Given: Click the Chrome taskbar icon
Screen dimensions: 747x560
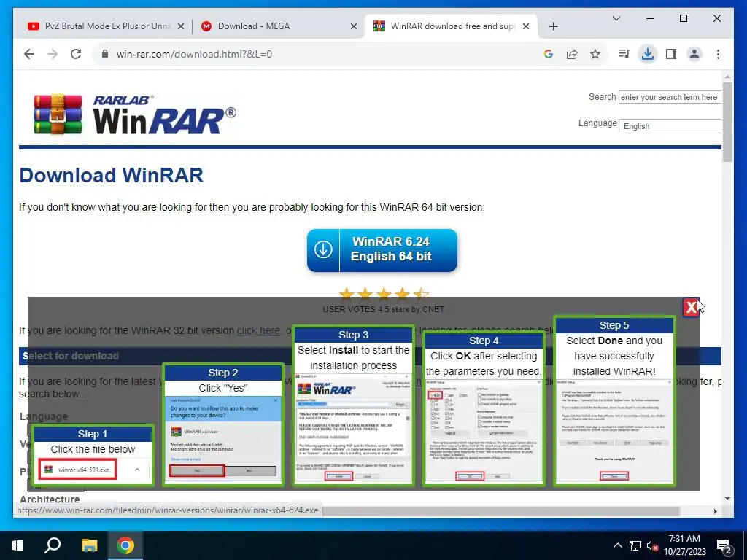Looking at the screenshot, I should coord(125,545).
